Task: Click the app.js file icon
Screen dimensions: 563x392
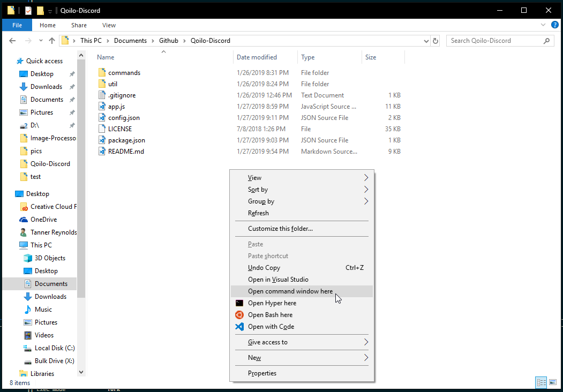Action: pyautogui.click(x=102, y=107)
